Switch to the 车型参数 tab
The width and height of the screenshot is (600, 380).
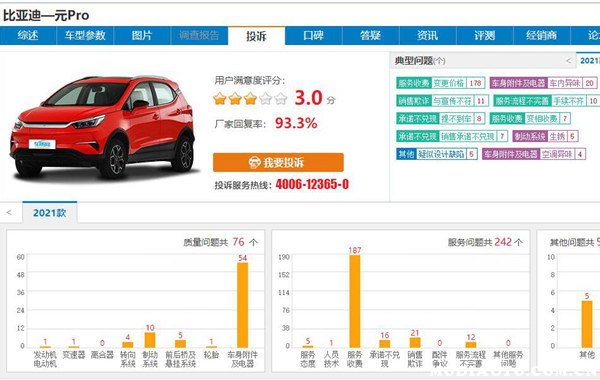pos(85,36)
